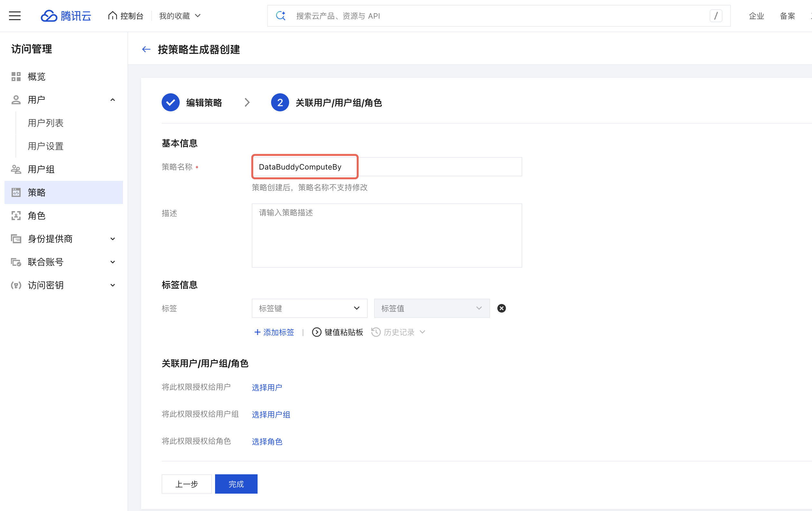Click 选择用户组 link
Viewport: 812px width, 511px height.
tap(271, 414)
